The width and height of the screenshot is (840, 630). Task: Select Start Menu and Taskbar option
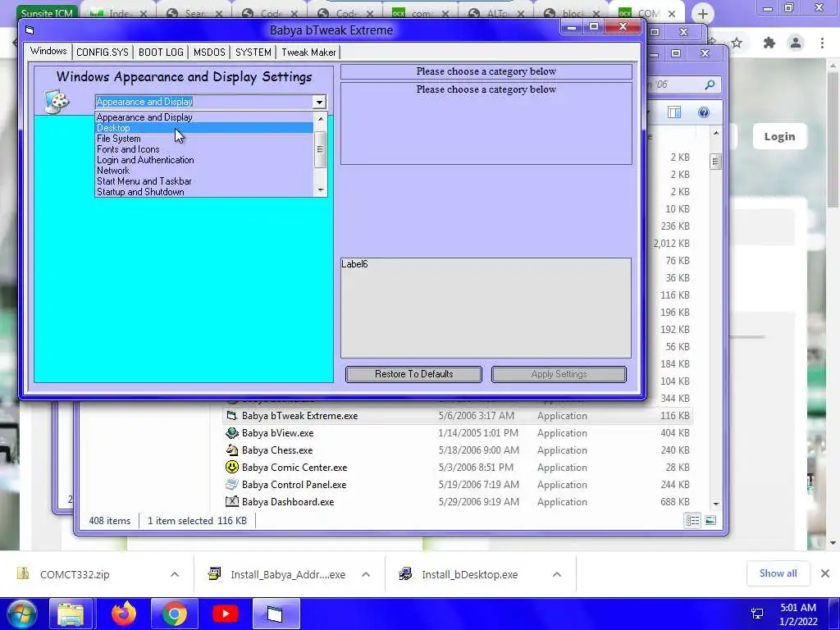[x=204, y=181]
